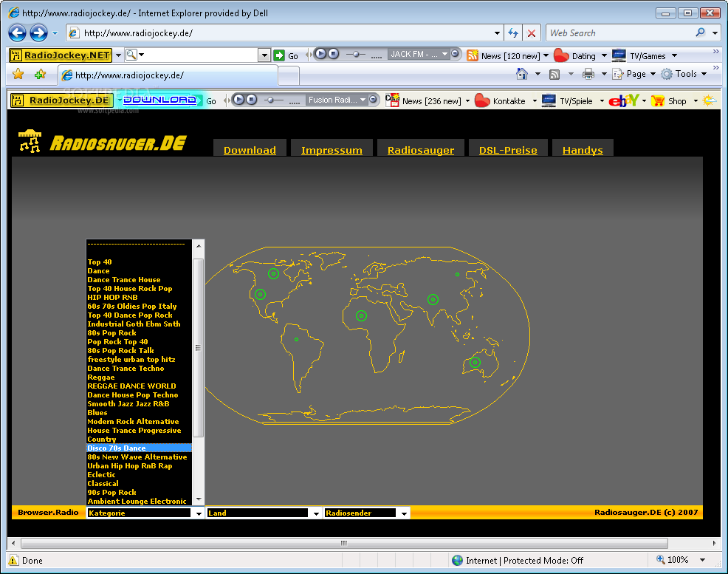Select 'Reggae' in category list
The width and height of the screenshot is (728, 574).
140,377
